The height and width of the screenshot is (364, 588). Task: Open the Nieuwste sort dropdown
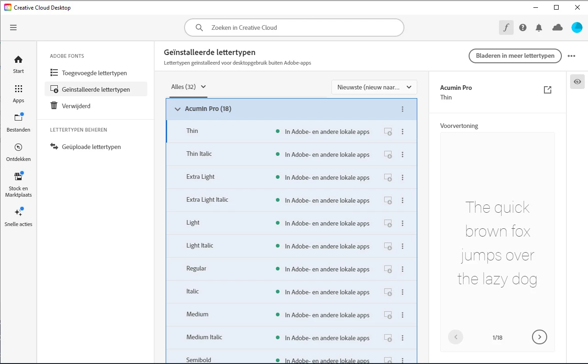374,87
